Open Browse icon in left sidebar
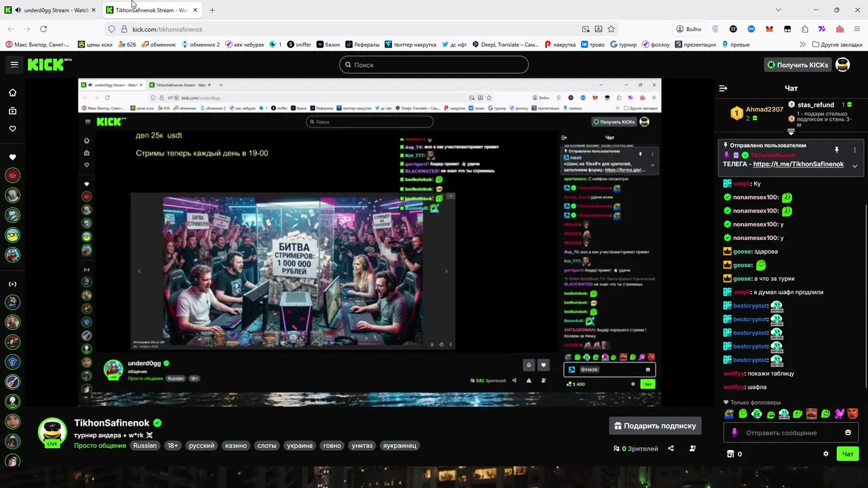This screenshot has height=488, width=868. 12,110
